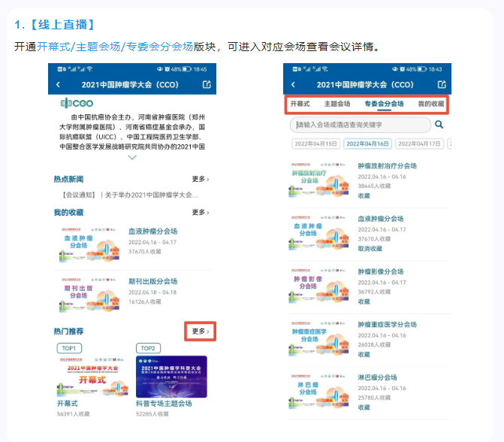Image resolution: width=504 pixels, height=442 pixels.
Task: Select date 2022年04月17日
Action: 419,144
